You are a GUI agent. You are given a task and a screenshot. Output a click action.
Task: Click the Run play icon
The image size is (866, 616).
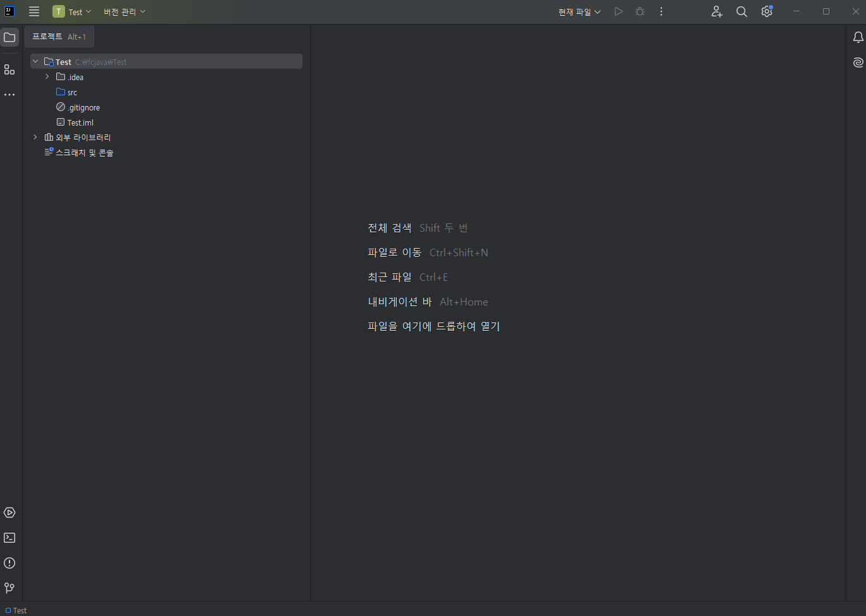click(618, 11)
